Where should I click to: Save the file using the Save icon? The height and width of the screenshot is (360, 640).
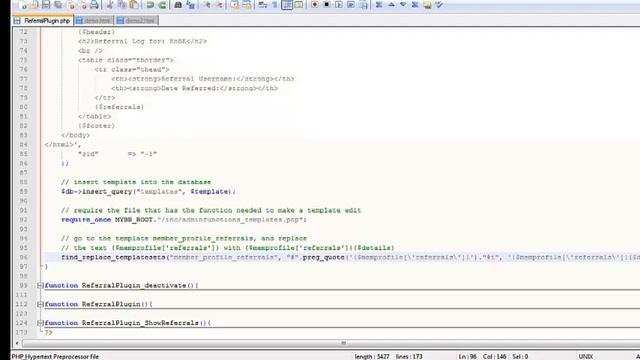click(46, 5)
